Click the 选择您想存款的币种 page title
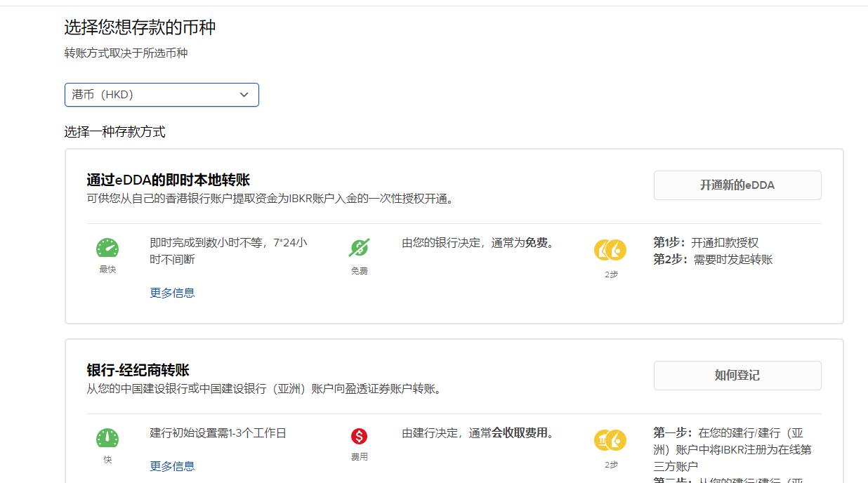Viewport: 868px width, 483px height. (139, 27)
